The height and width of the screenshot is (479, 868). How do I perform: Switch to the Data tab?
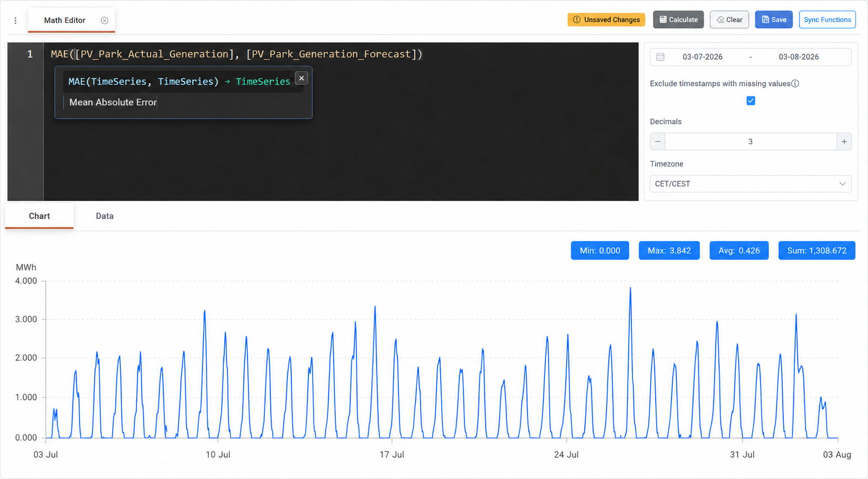104,216
